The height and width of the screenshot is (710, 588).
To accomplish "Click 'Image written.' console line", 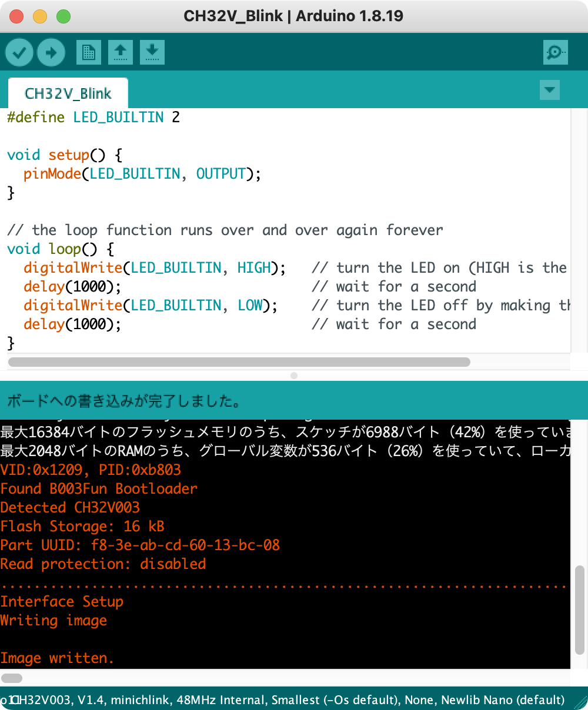I will pos(57,658).
